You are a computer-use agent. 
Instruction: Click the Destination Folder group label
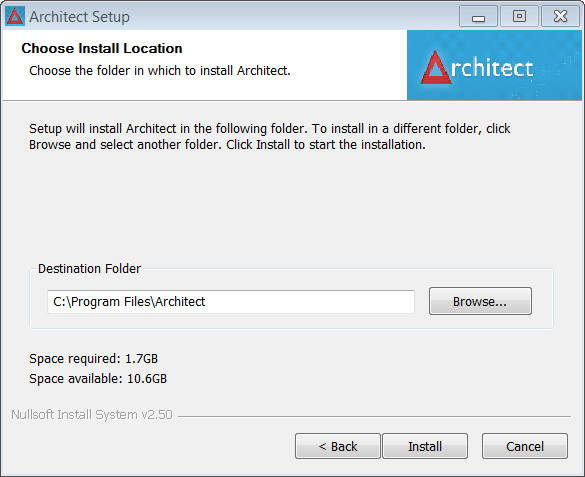pyautogui.click(x=90, y=269)
